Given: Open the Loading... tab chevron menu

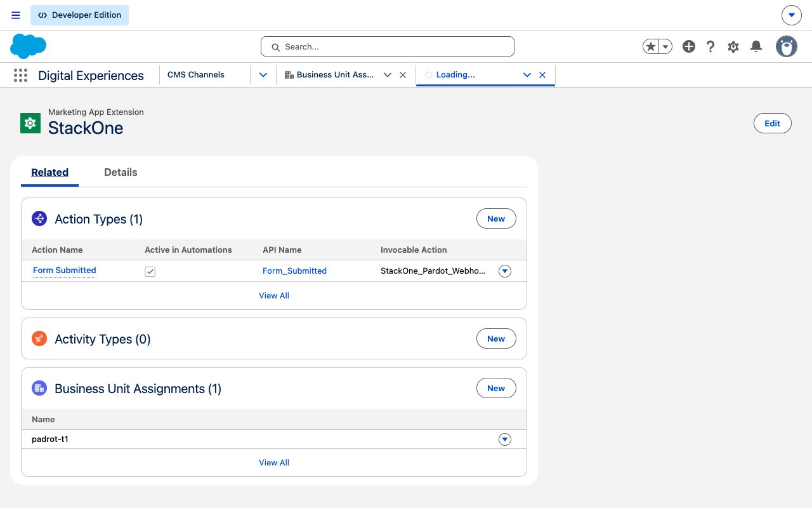Looking at the screenshot, I should click(527, 75).
